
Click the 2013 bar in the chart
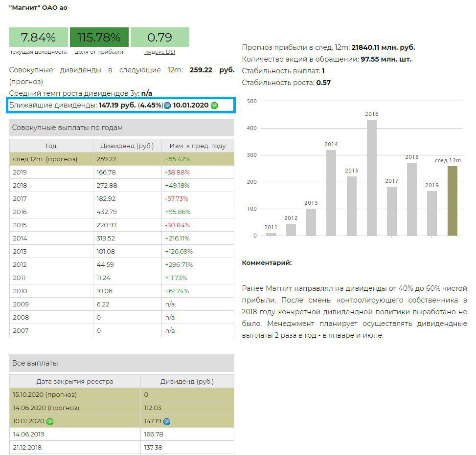[311, 222]
